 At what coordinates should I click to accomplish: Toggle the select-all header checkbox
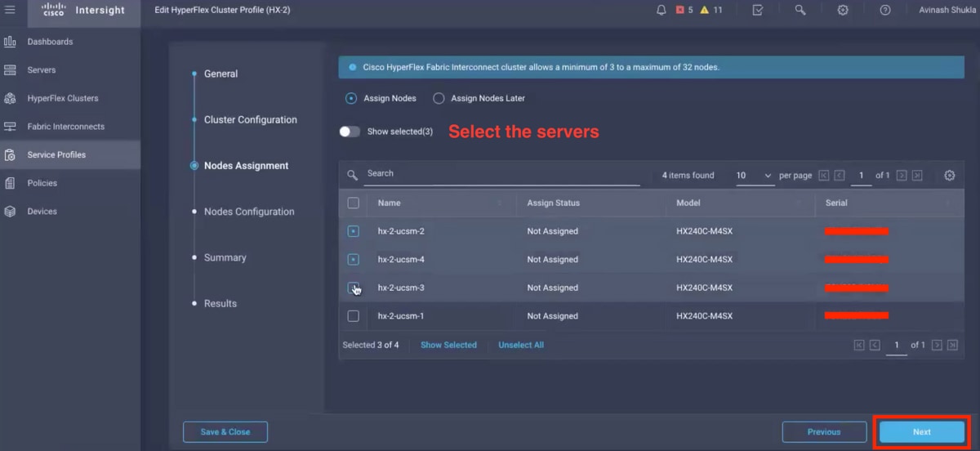click(x=354, y=203)
